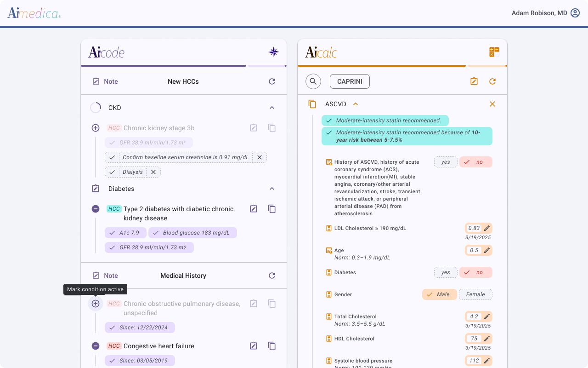Click the Total Cholesterol value field

pyautogui.click(x=474, y=316)
